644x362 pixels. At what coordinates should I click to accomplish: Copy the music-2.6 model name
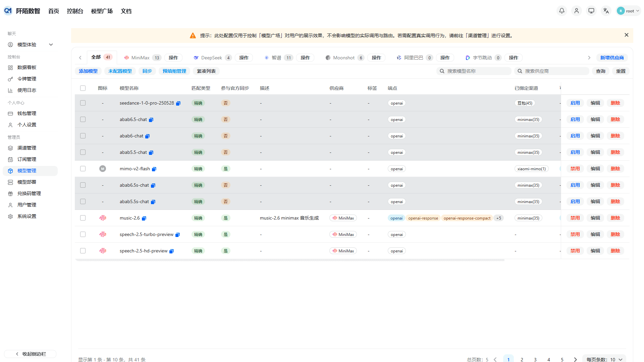(144, 218)
